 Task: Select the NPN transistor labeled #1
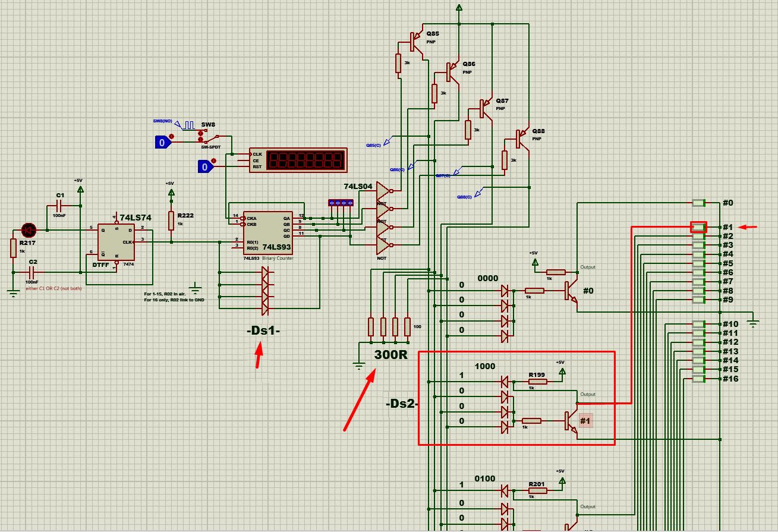click(571, 421)
